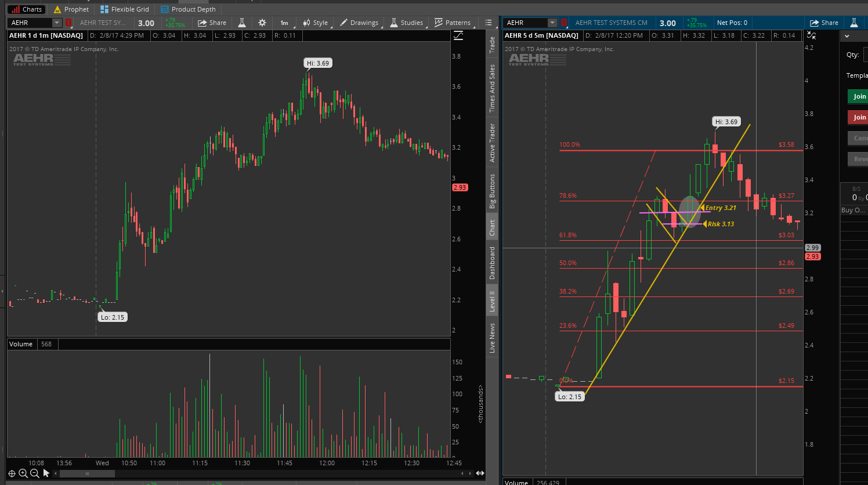
Task: Click the red 2.93 price tag on the left chart
Action: (460, 187)
